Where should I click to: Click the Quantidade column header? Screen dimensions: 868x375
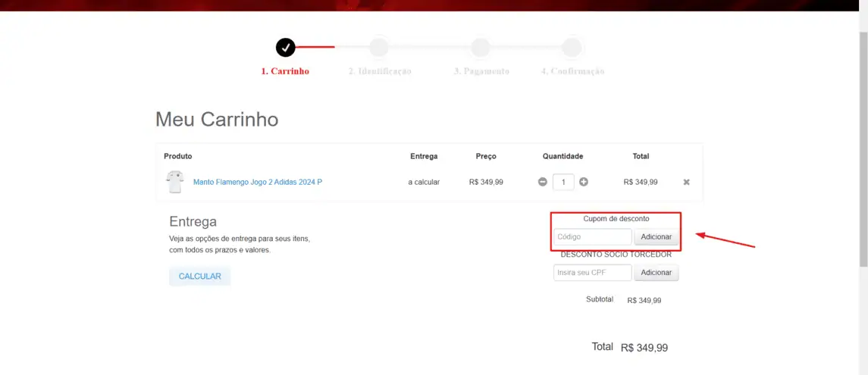coord(563,157)
